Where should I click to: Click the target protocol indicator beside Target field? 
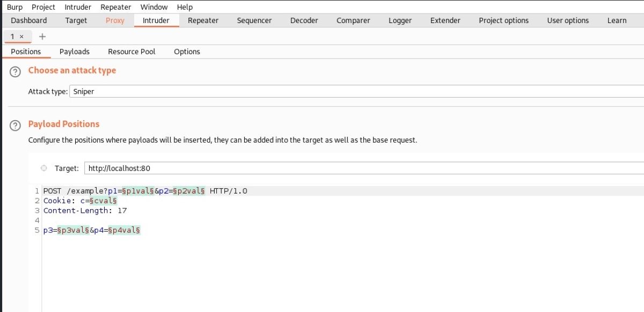[45, 168]
